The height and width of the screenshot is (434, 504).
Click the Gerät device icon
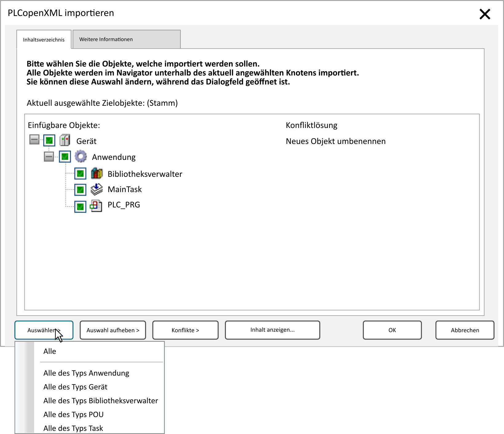point(65,141)
